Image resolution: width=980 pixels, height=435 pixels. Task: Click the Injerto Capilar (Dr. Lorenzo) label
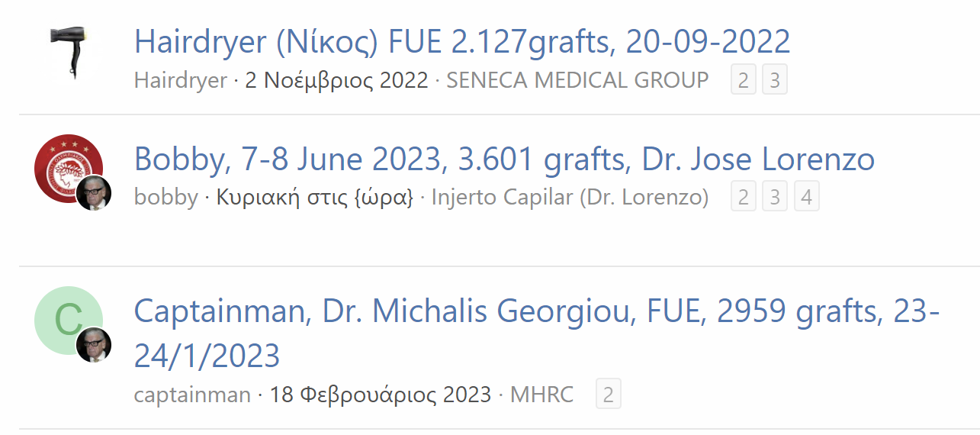point(570,197)
